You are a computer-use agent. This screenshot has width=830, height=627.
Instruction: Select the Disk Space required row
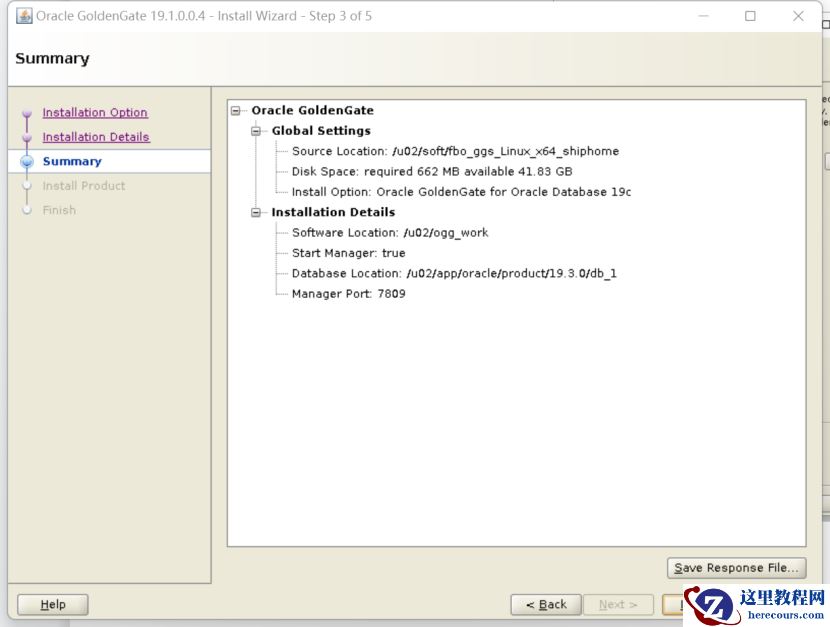coord(432,171)
